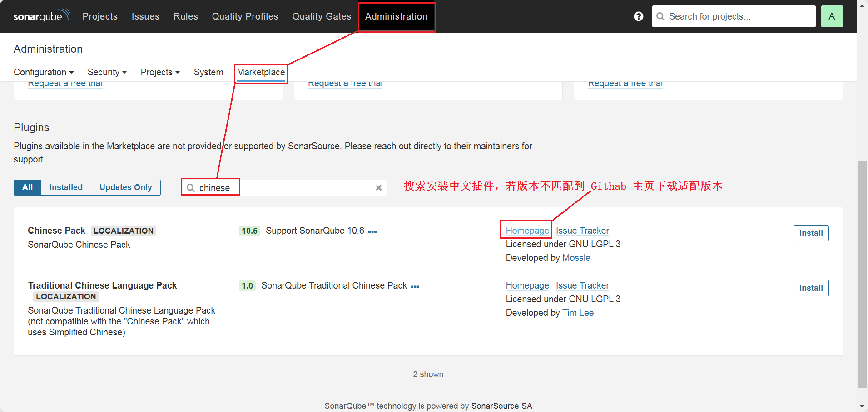Clear the plugin search with the X icon
The image size is (868, 412).
point(378,188)
